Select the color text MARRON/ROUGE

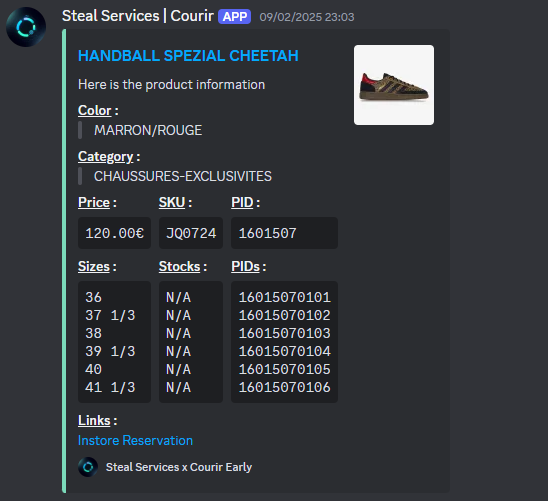point(148,130)
